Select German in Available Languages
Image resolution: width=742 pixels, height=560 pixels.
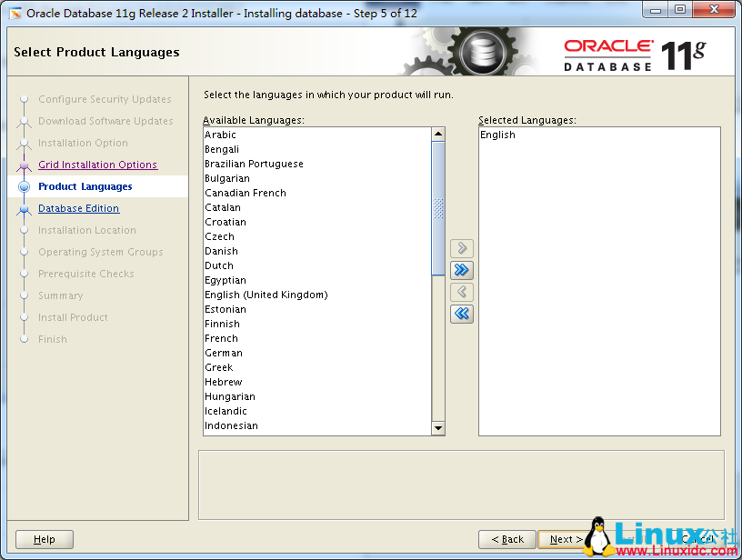[223, 353]
